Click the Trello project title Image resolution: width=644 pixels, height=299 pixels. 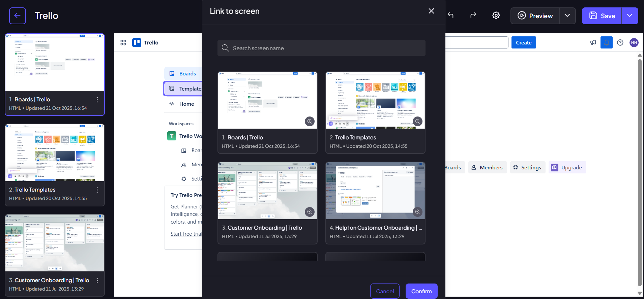point(47,15)
